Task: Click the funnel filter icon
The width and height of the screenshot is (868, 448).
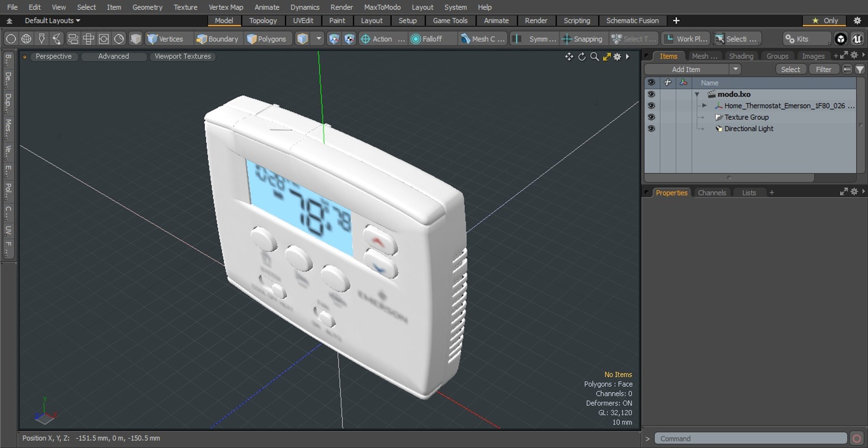Action: 860,69
